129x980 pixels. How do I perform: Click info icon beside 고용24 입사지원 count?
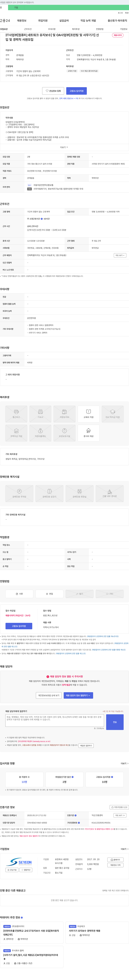tap(112, 777)
